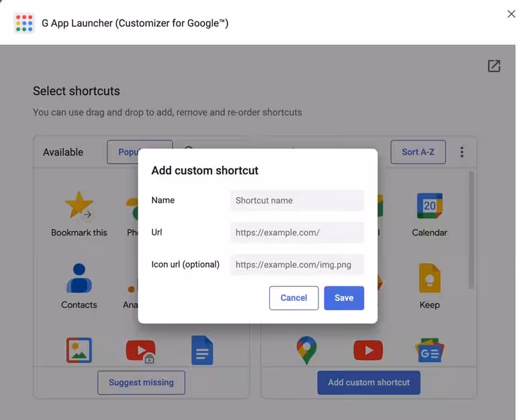Save the custom shortcut

344,298
